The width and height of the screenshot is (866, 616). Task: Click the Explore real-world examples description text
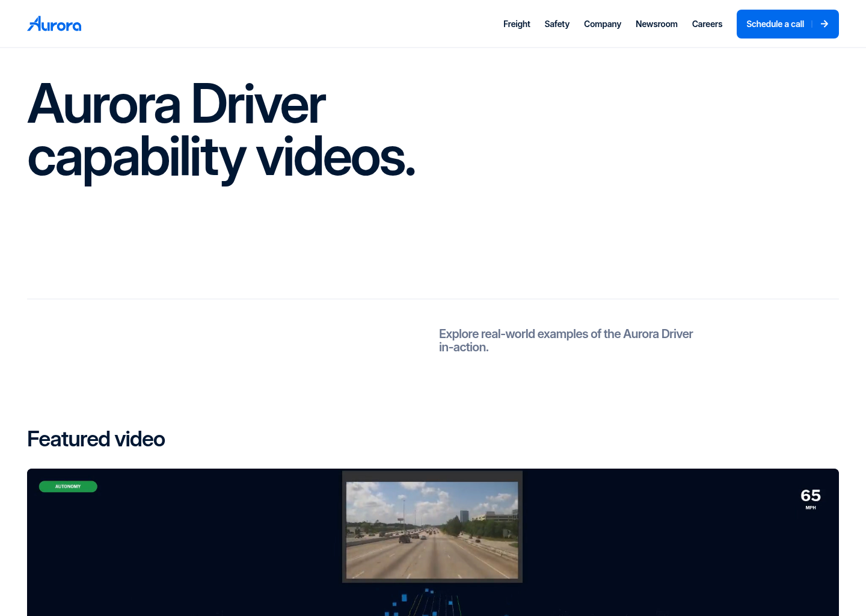[566, 340]
